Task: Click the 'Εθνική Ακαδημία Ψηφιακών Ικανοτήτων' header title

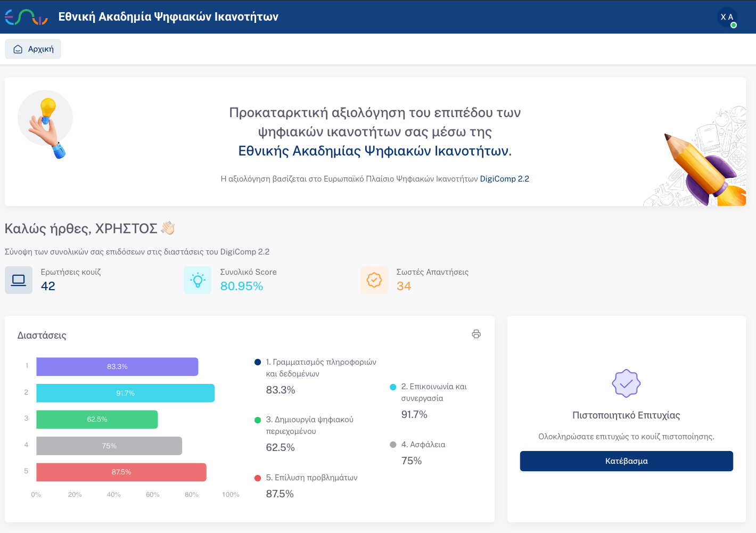Action: point(168,17)
